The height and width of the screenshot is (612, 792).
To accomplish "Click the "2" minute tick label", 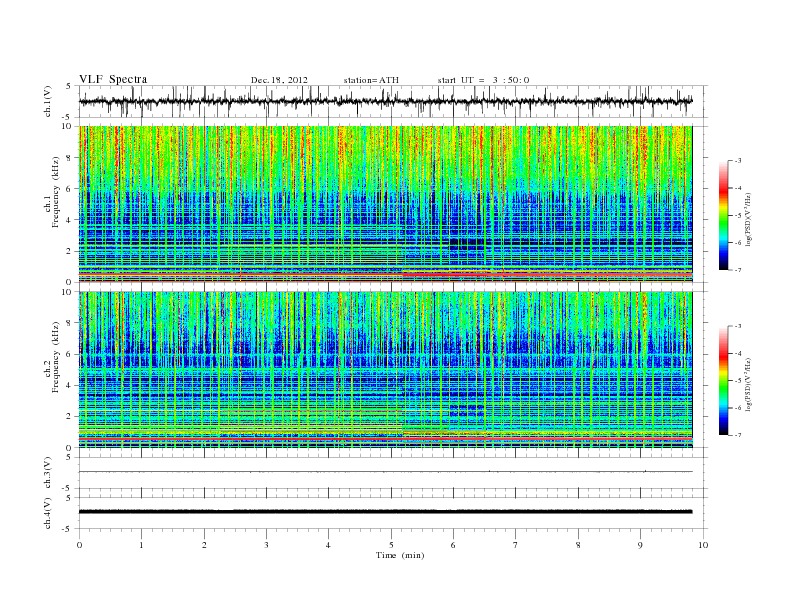I will pos(204,545).
